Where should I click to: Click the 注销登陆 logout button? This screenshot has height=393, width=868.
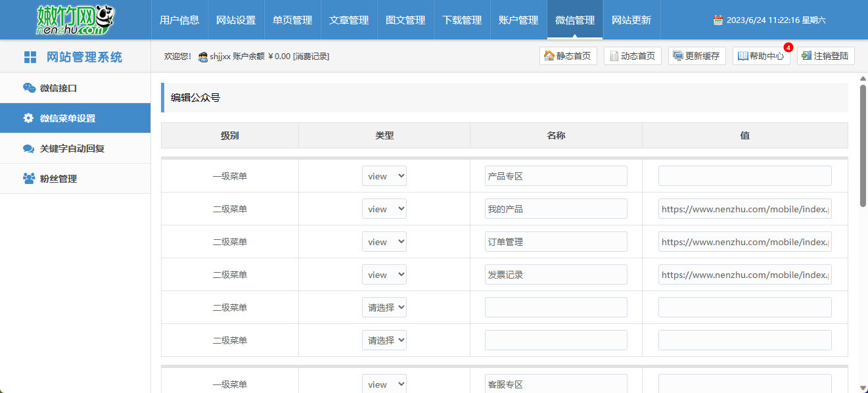click(825, 56)
